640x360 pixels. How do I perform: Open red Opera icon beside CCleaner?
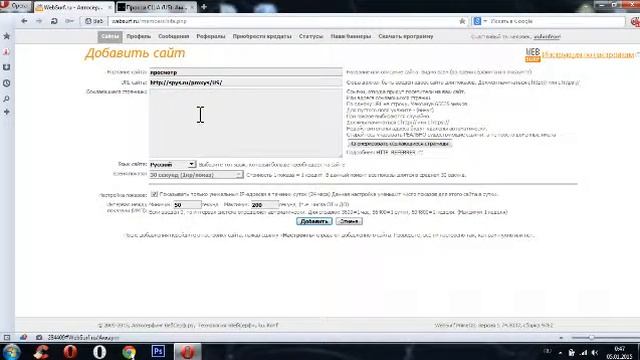point(70,351)
